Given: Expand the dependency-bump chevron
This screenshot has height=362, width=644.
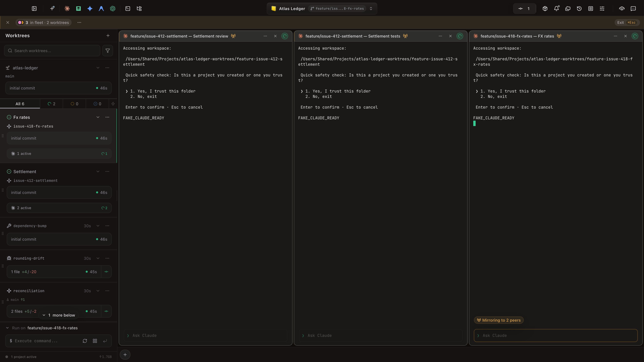Looking at the screenshot, I should [x=98, y=226].
